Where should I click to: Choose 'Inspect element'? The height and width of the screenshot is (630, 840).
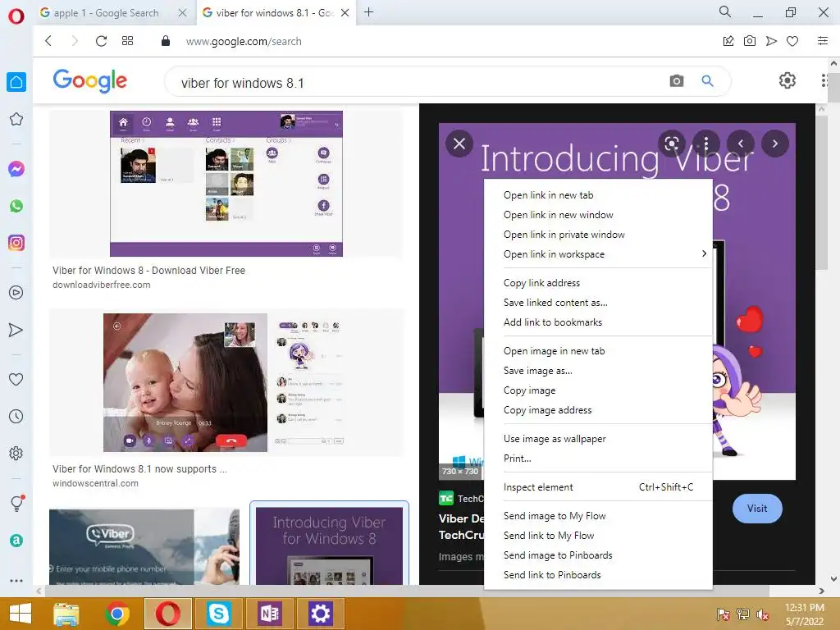[x=598, y=487]
